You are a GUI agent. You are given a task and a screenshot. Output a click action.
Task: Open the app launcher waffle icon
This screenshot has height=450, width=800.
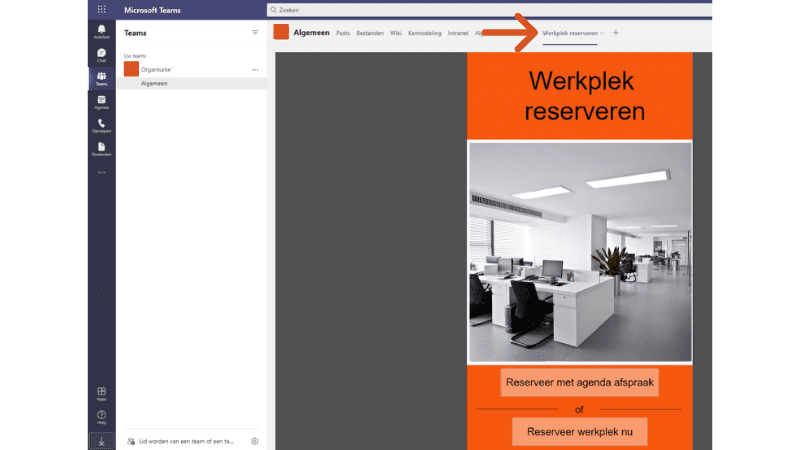click(102, 9)
